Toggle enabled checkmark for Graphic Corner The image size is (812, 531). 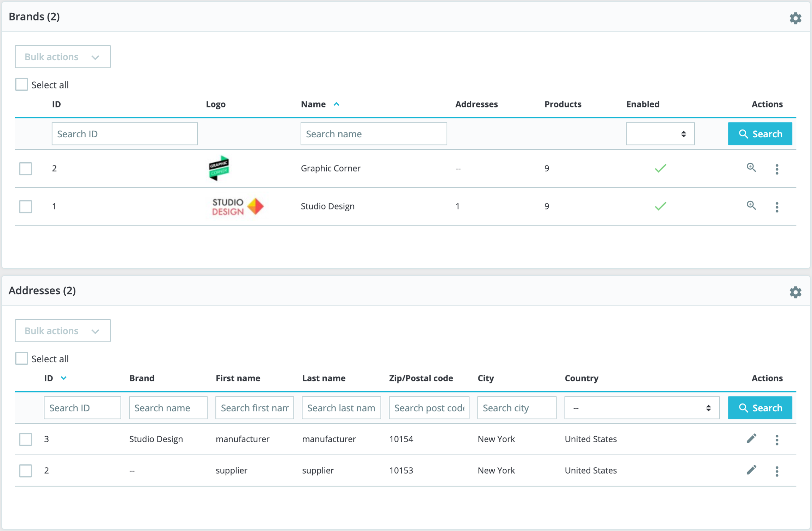pyautogui.click(x=660, y=168)
